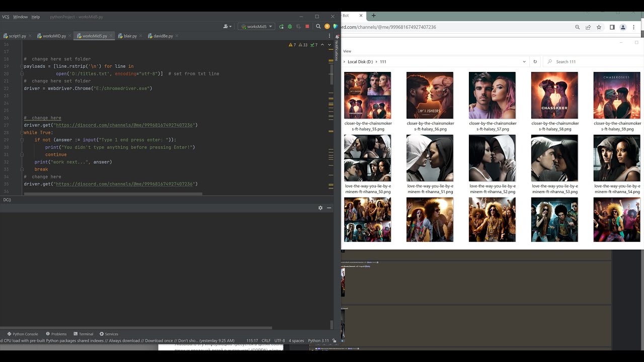Open the Help menu in PyCharm
Screen dimensions: 644x362
pyautogui.click(x=36, y=17)
